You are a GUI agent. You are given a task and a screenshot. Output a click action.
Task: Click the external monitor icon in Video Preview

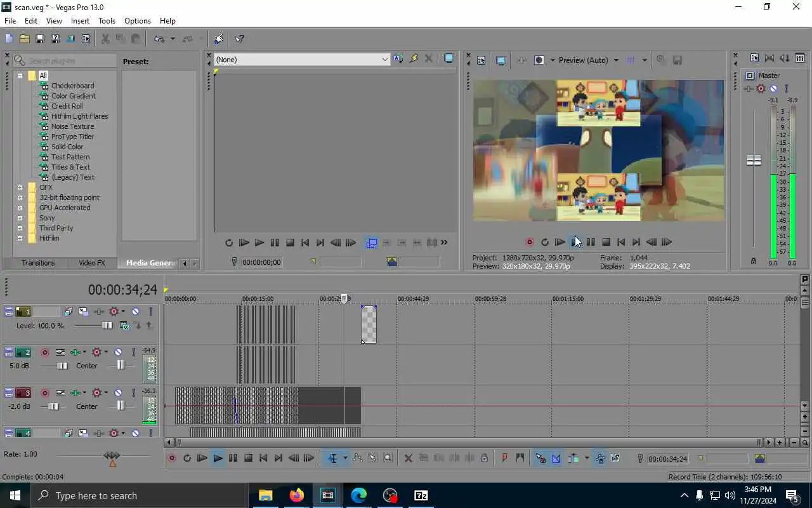point(501,60)
